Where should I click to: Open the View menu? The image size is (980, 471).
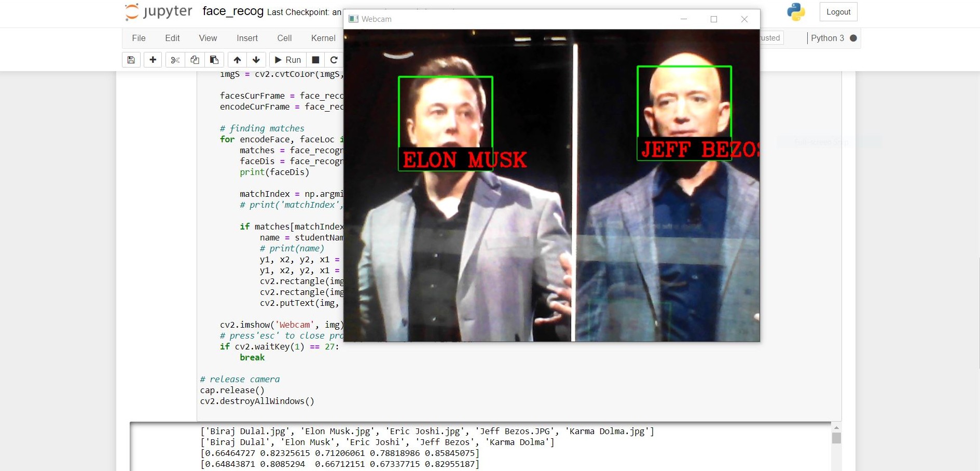click(208, 38)
